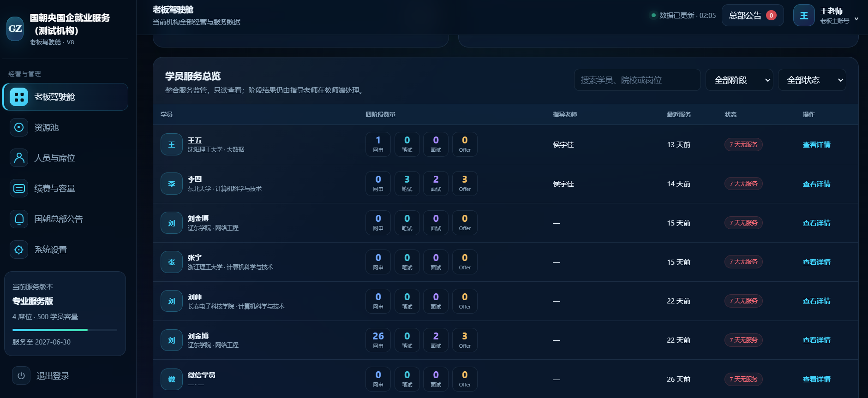Image resolution: width=868 pixels, height=398 pixels.
Task: Click 7天无服务 status tag for 张宇
Action: point(743,262)
